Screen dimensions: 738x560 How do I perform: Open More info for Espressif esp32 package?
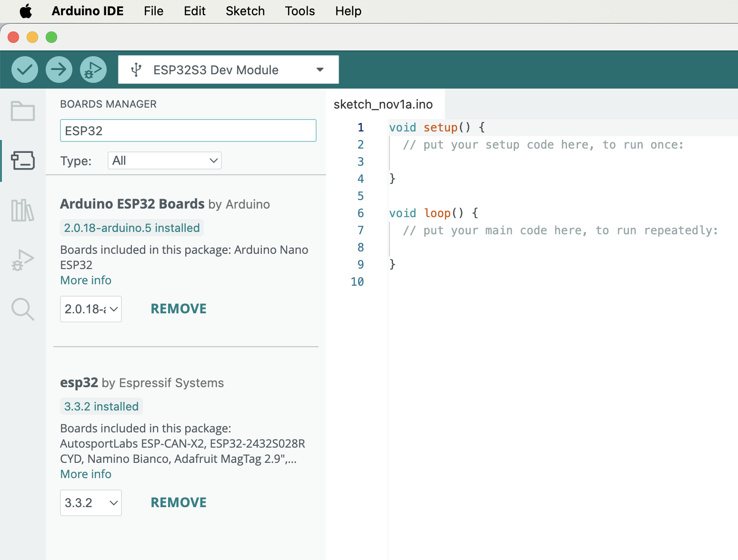coord(86,474)
